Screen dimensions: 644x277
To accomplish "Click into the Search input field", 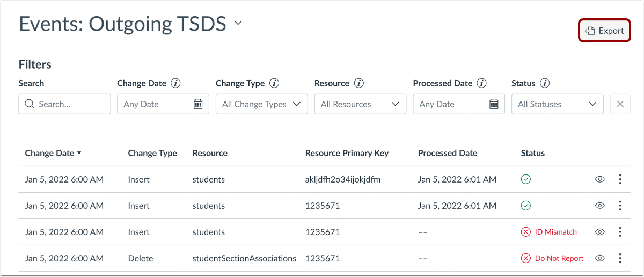I will (70, 104).
